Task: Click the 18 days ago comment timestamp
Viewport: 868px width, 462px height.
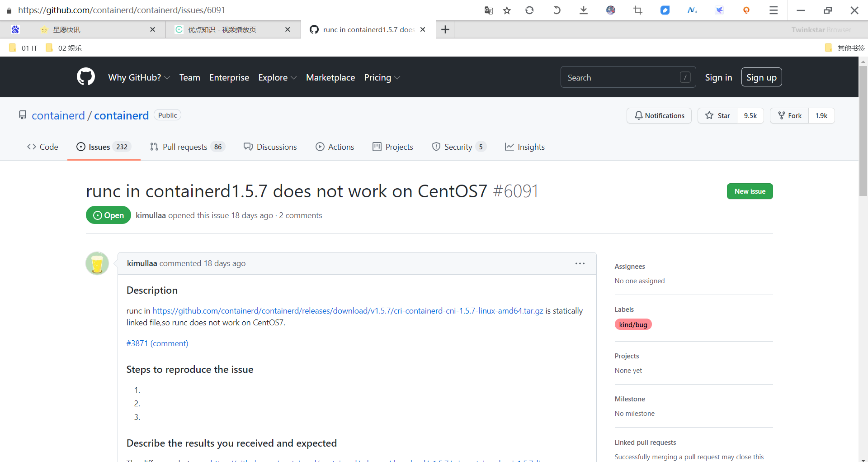Action: point(225,263)
